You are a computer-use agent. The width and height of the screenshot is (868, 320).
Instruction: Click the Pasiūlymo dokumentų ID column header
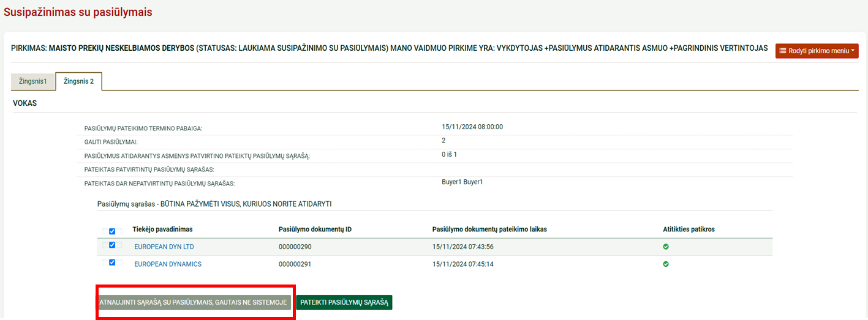pyautogui.click(x=315, y=229)
